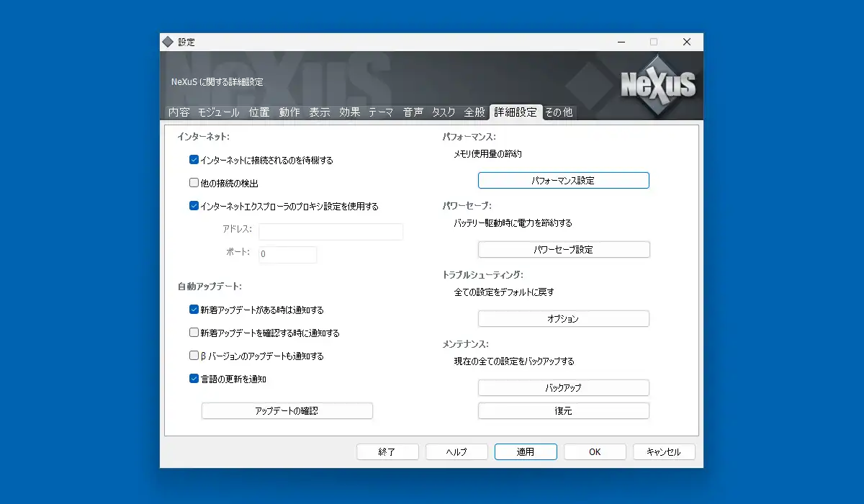
Task: Open the 音声 tab
Action: (413, 112)
